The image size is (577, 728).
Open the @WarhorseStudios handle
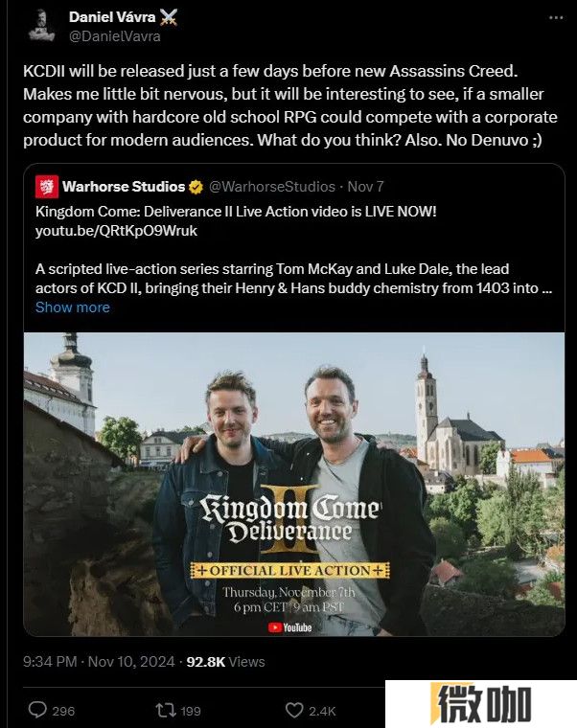tap(272, 187)
